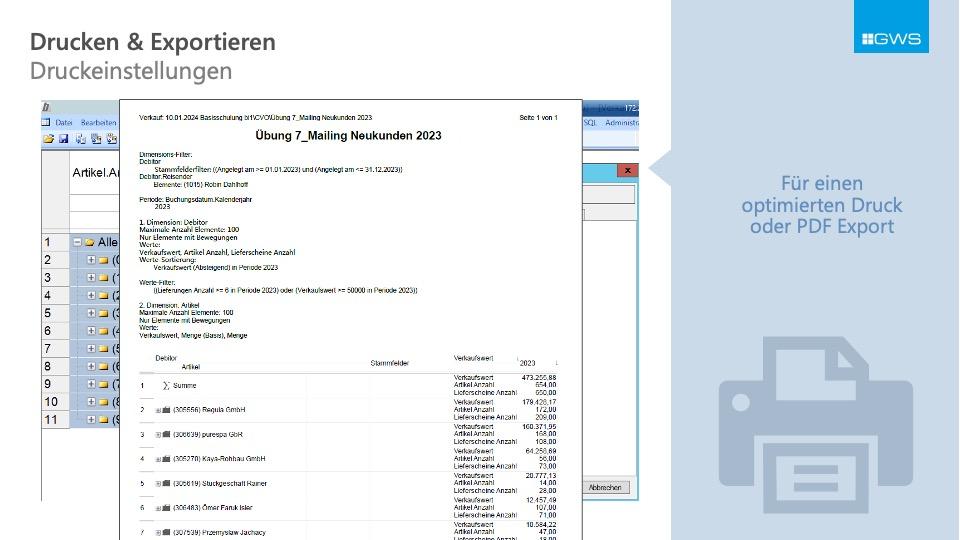
Task: Click the table icon left of Datei
Action: tap(46, 122)
